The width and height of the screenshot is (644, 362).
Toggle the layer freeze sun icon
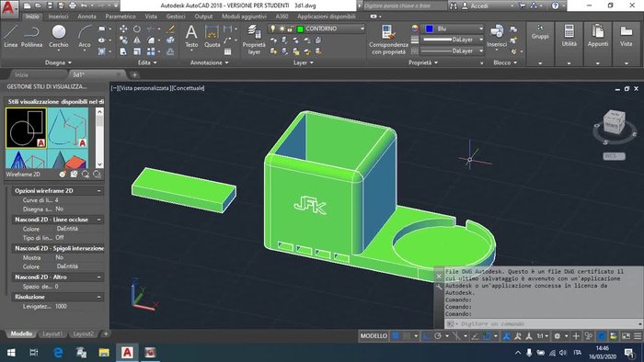(x=282, y=28)
